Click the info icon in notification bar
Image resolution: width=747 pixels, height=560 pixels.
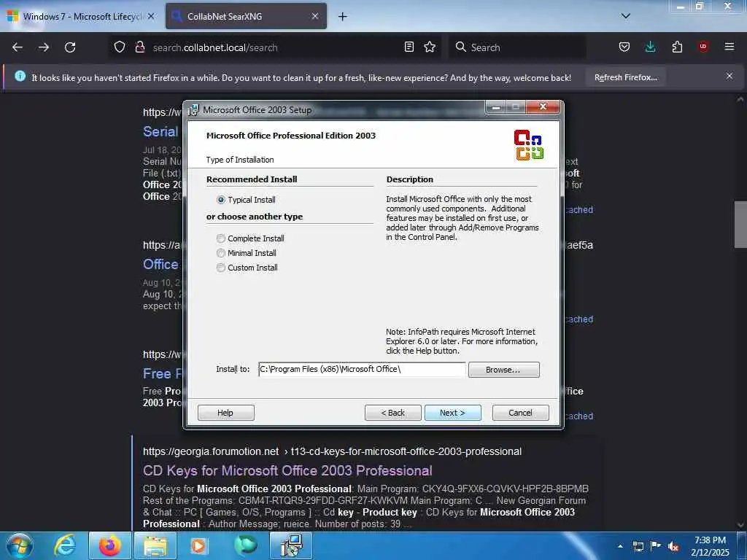[20, 76]
